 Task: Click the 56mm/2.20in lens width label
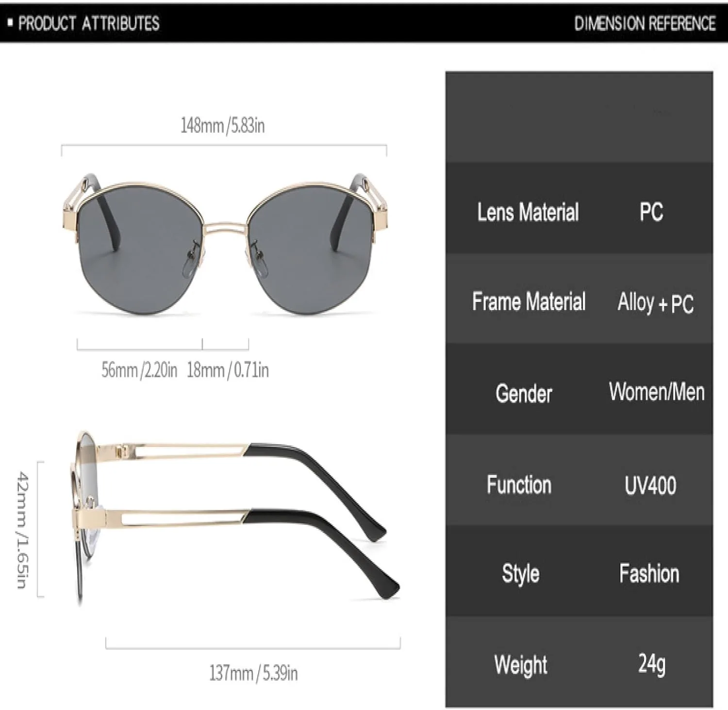tap(139, 370)
